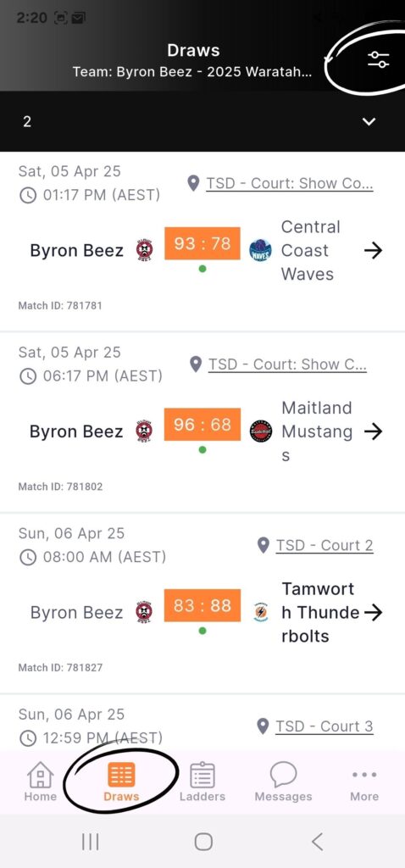405x868 pixels.
Task: Select the Draws tab
Action: pos(121,782)
